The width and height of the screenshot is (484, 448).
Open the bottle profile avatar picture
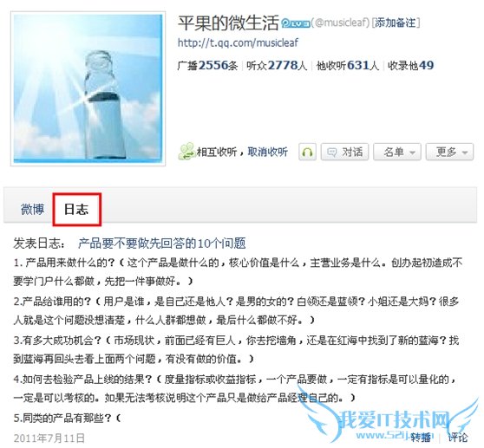click(x=88, y=88)
